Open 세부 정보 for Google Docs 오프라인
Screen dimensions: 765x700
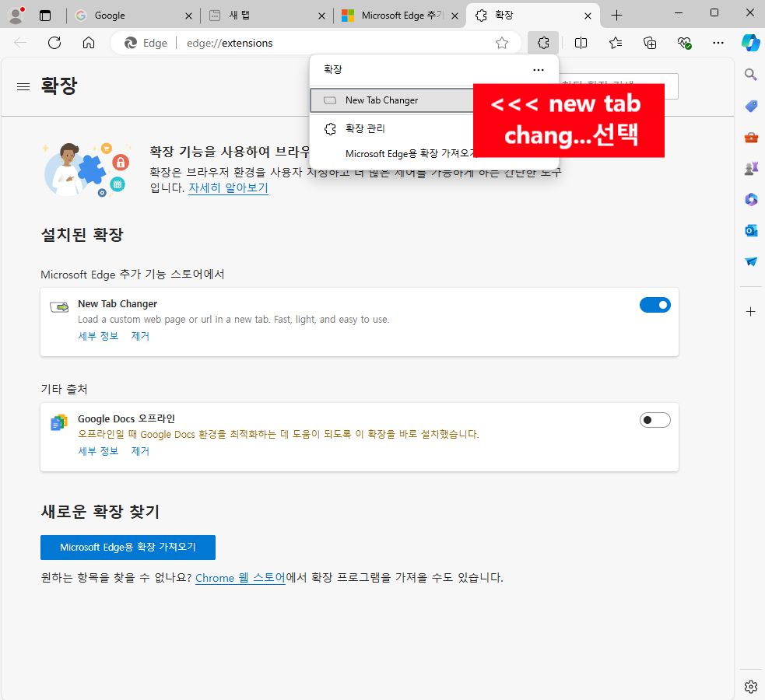tap(98, 451)
